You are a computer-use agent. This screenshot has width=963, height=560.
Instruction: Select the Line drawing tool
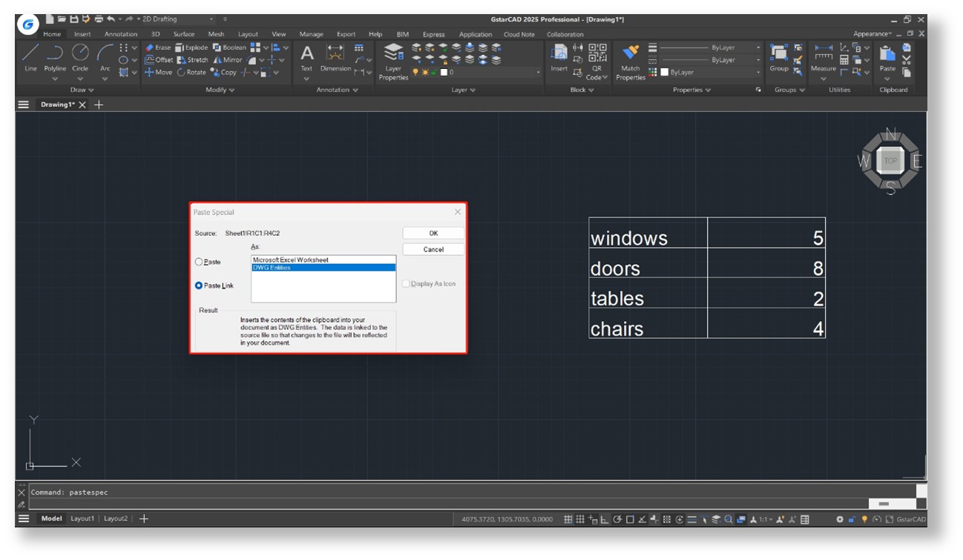pos(30,53)
